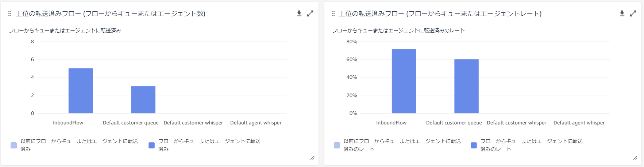The image size is (644, 167).
Task: Select Default customer queue bar in right chart
Action: pyautogui.click(x=466, y=86)
